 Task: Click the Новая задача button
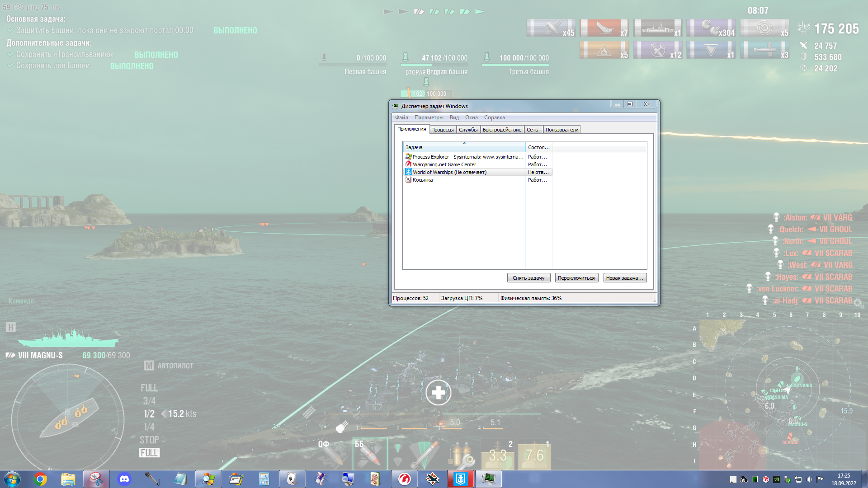[625, 278]
